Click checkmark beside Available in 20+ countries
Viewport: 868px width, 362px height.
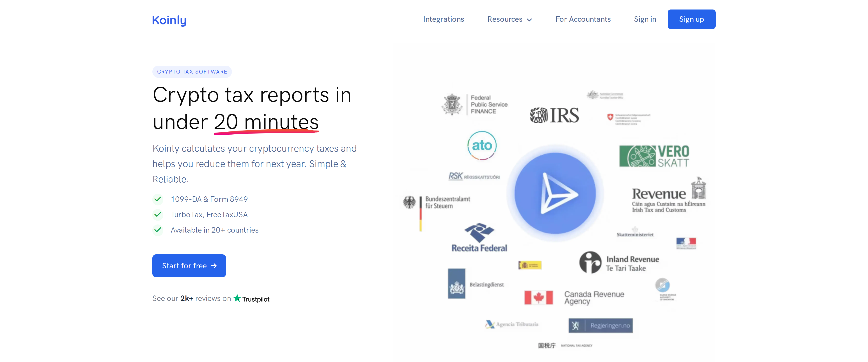tap(158, 230)
